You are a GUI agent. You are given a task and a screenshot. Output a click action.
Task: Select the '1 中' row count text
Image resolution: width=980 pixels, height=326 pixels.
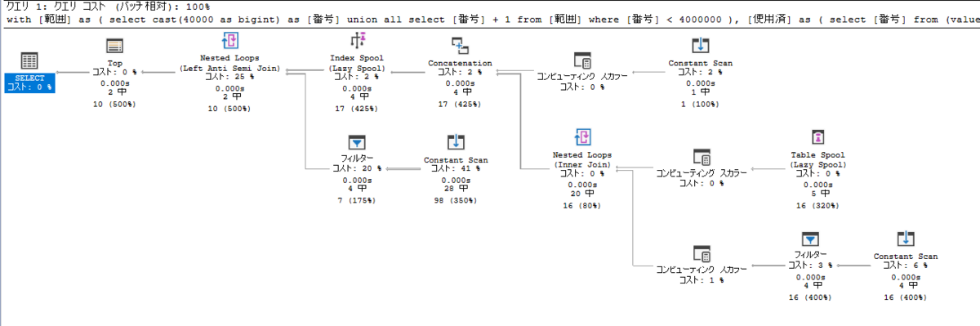pyautogui.click(x=700, y=92)
